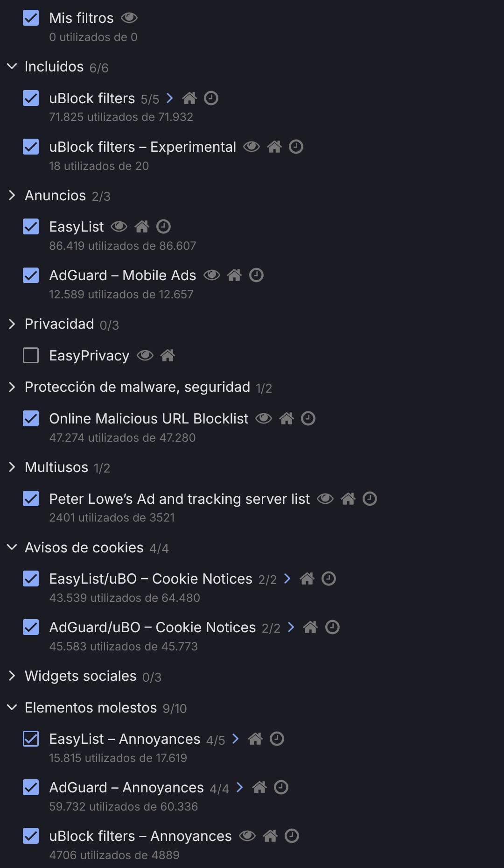Screen dimensions: 504x868
Task: Expand sublists of EasyList – Annoyances
Action: tap(236, 739)
